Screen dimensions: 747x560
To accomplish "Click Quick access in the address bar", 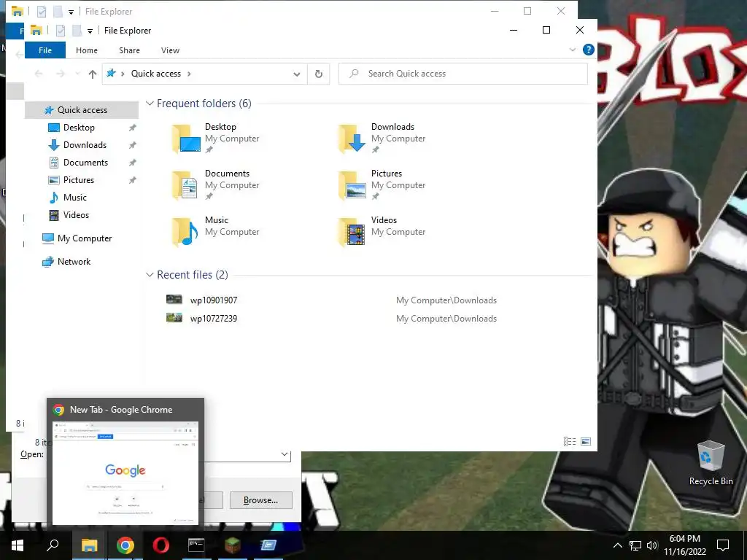I will (x=156, y=74).
